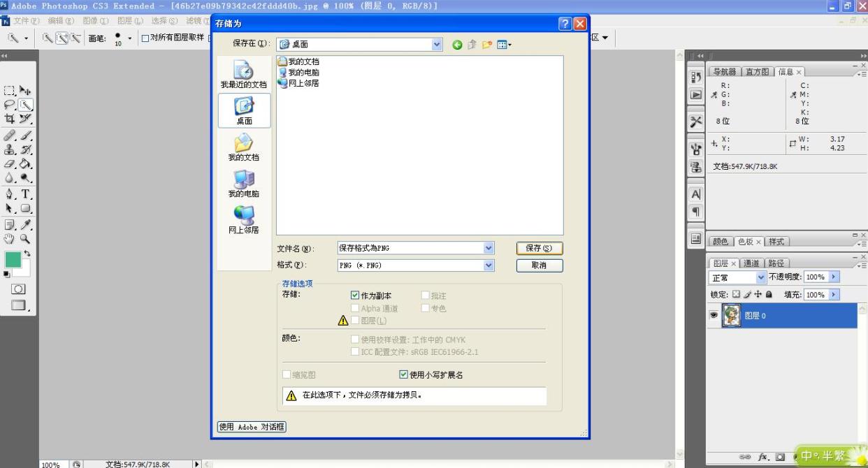This screenshot has height=468, width=868.
Task: Click the 取消 button
Action: pos(539,265)
